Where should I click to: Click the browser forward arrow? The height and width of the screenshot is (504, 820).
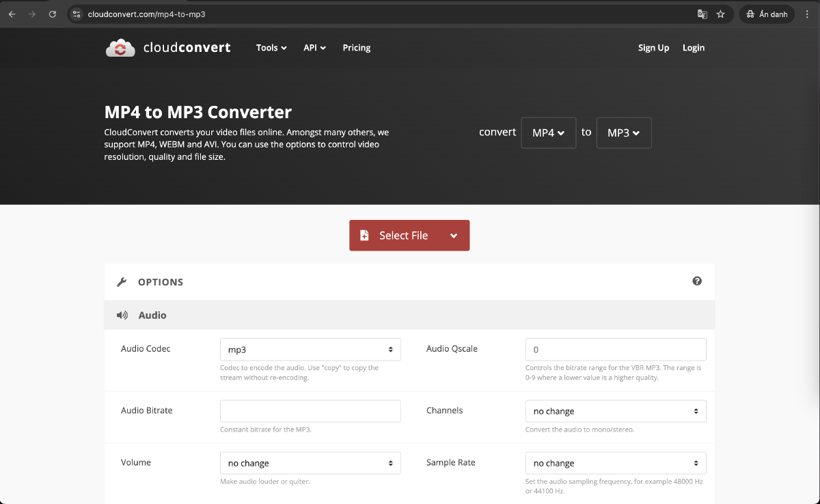click(32, 14)
